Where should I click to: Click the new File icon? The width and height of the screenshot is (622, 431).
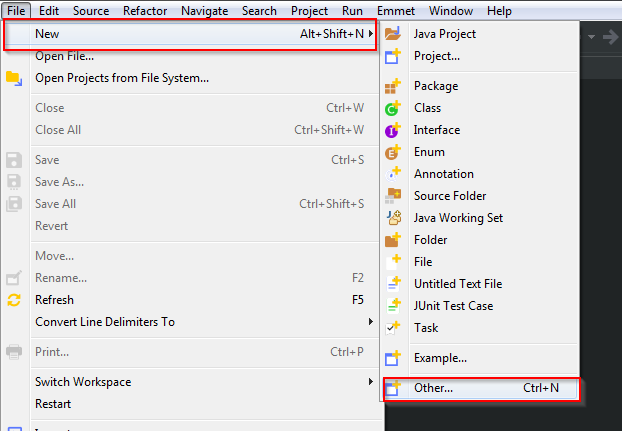[393, 262]
